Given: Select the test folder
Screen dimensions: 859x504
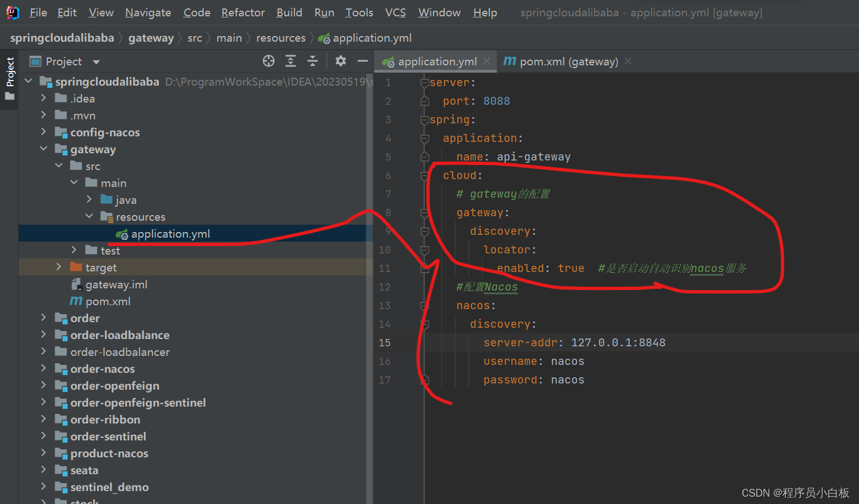Looking at the screenshot, I should (110, 251).
